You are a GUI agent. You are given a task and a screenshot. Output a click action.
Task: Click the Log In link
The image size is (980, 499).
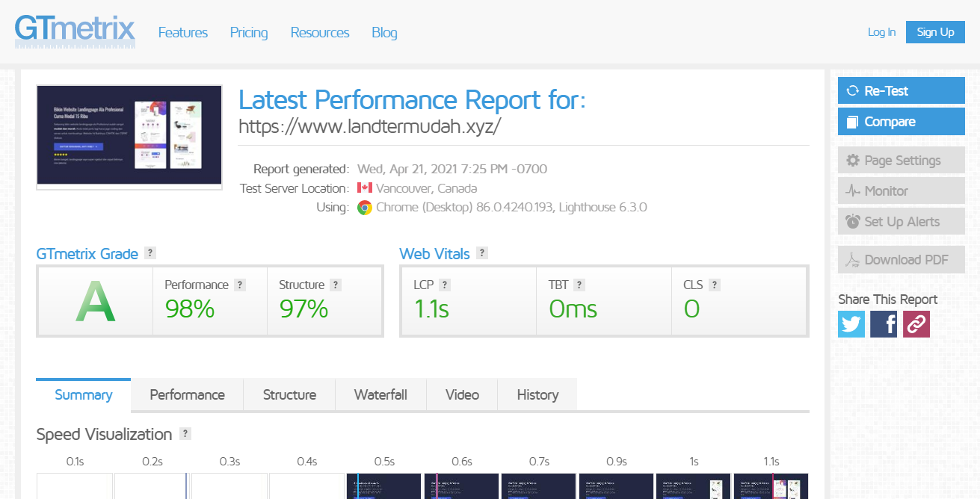tap(881, 32)
